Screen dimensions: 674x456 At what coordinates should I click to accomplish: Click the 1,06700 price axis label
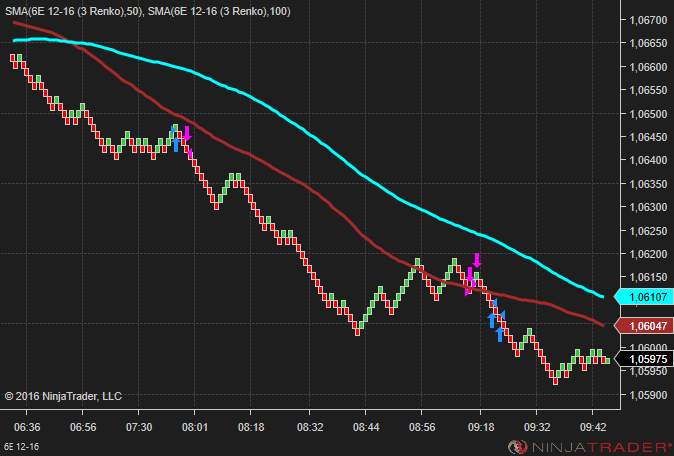pyautogui.click(x=648, y=20)
